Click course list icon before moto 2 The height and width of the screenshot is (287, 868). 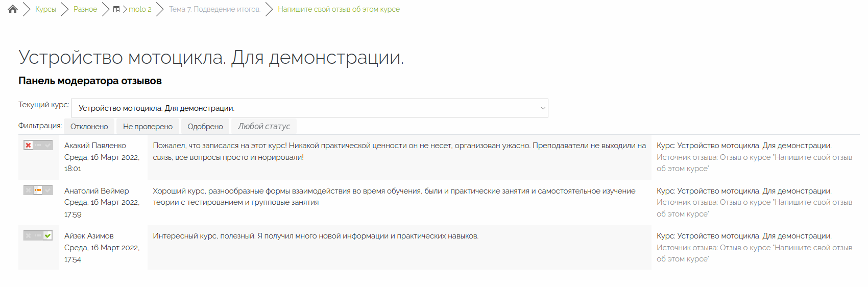(x=116, y=9)
